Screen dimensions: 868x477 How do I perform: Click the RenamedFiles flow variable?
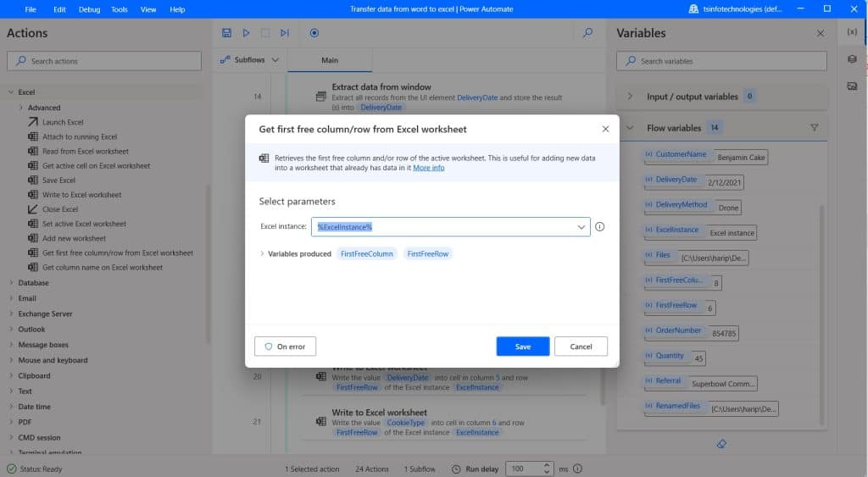click(x=677, y=406)
